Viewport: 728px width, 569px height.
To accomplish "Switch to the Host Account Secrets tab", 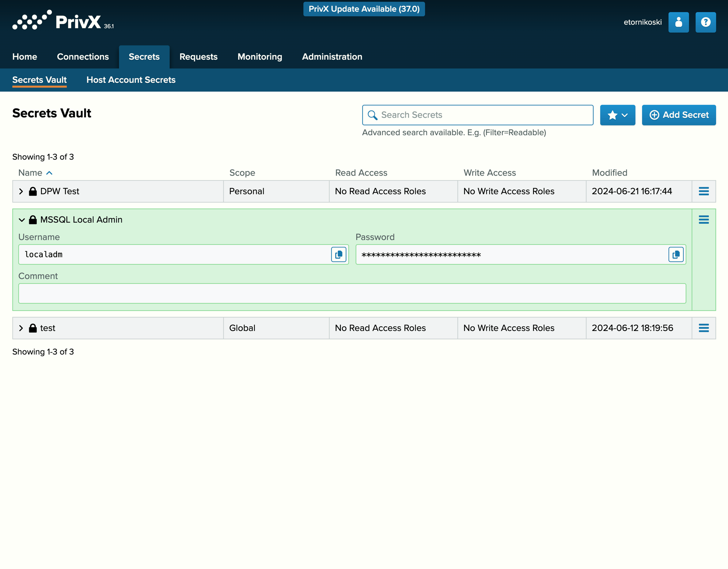I will 131,80.
